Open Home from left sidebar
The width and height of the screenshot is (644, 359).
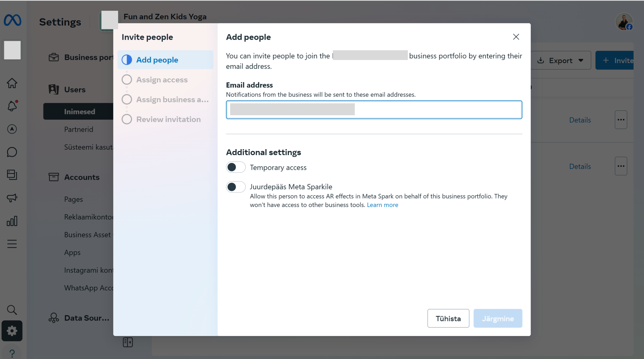coord(12,83)
